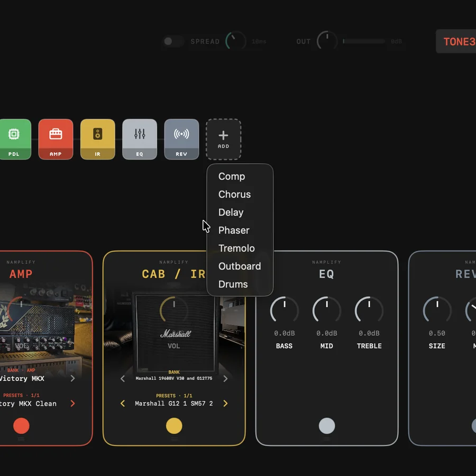476x476 pixels.
Task: Choose Comp from the add menu
Action: 232,176
